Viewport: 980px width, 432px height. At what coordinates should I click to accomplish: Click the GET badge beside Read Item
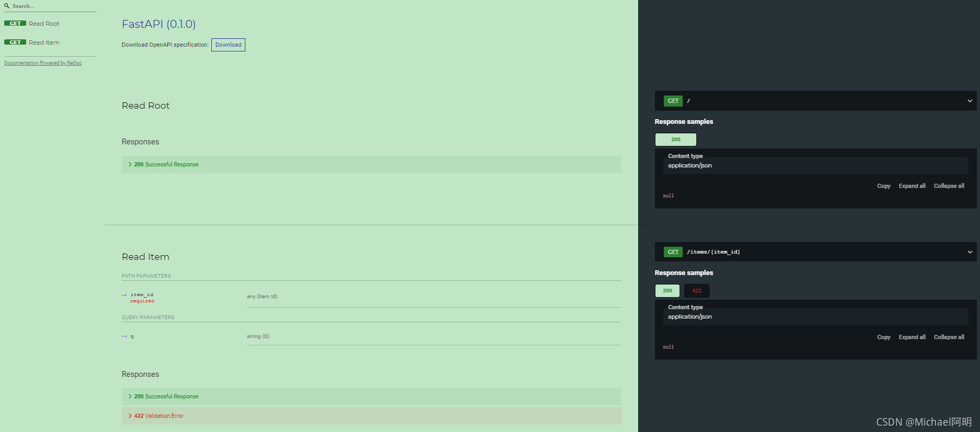tap(15, 43)
